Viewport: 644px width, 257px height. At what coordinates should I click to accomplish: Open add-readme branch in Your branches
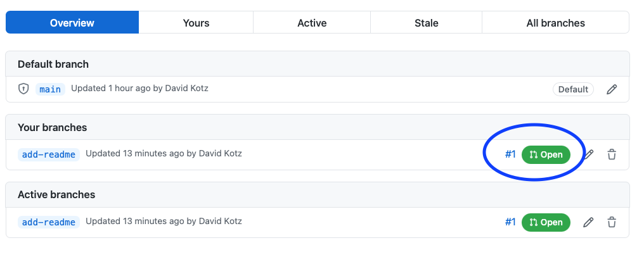49,154
